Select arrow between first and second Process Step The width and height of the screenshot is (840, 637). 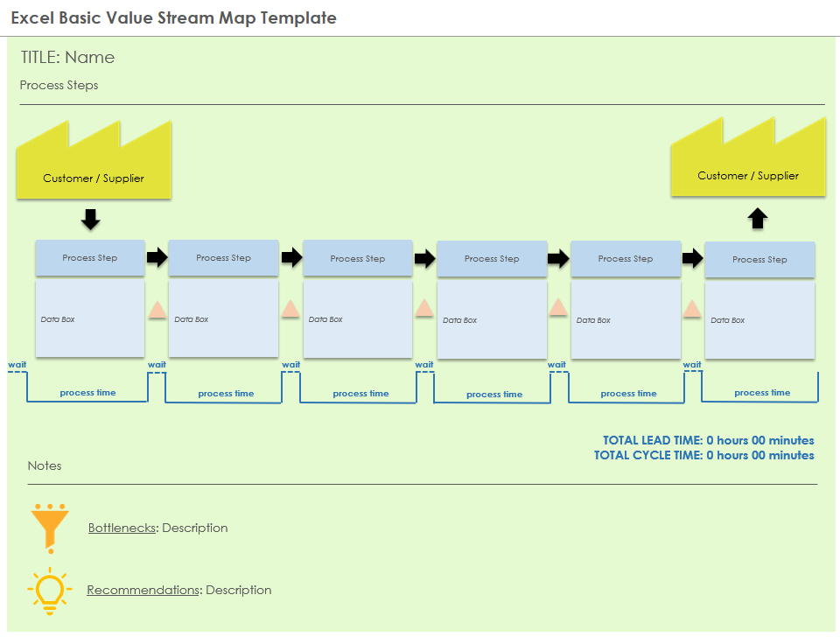click(157, 257)
